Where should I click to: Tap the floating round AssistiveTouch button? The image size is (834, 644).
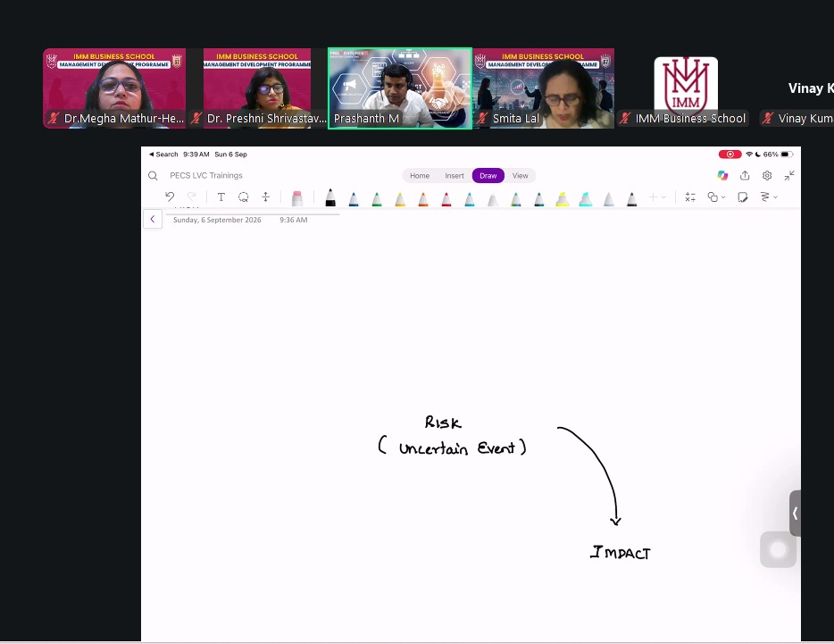click(x=778, y=549)
